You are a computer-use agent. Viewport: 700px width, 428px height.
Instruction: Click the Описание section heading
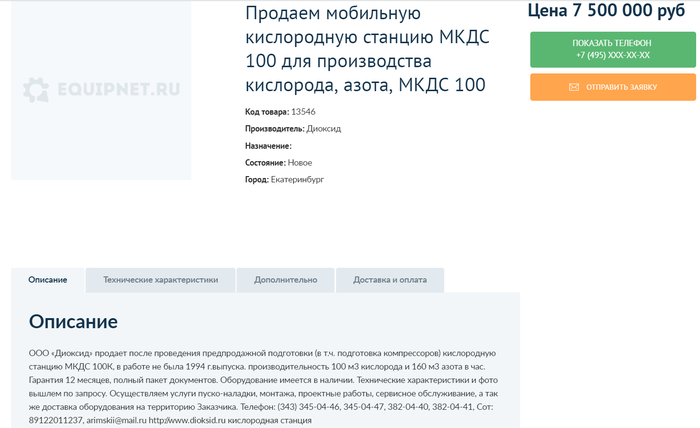[x=73, y=322]
